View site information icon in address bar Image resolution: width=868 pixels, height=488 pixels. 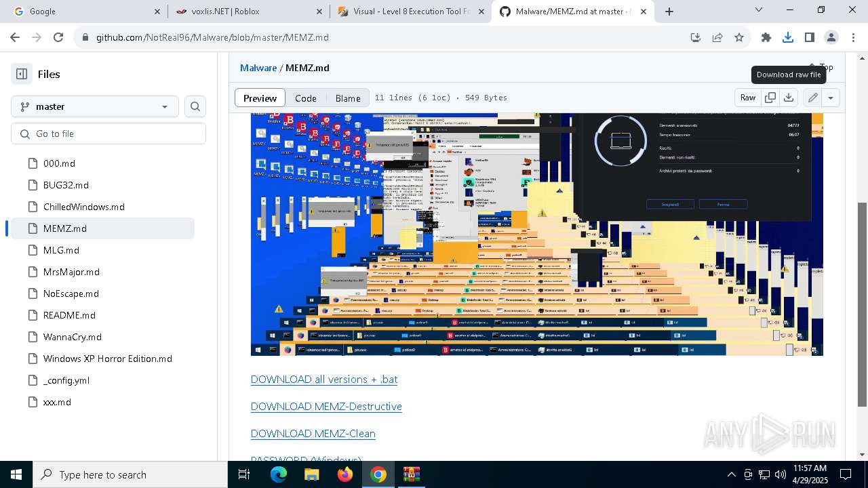[85, 37]
